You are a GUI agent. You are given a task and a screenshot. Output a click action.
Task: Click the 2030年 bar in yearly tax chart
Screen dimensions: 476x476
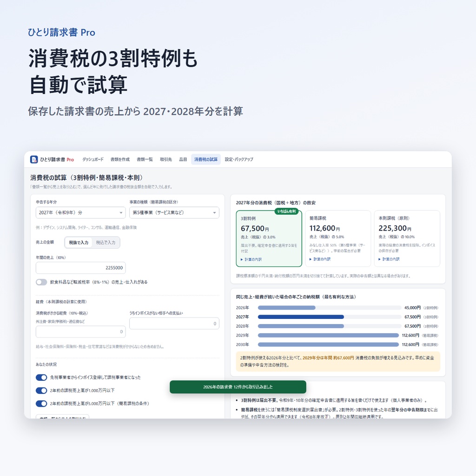[329, 344]
